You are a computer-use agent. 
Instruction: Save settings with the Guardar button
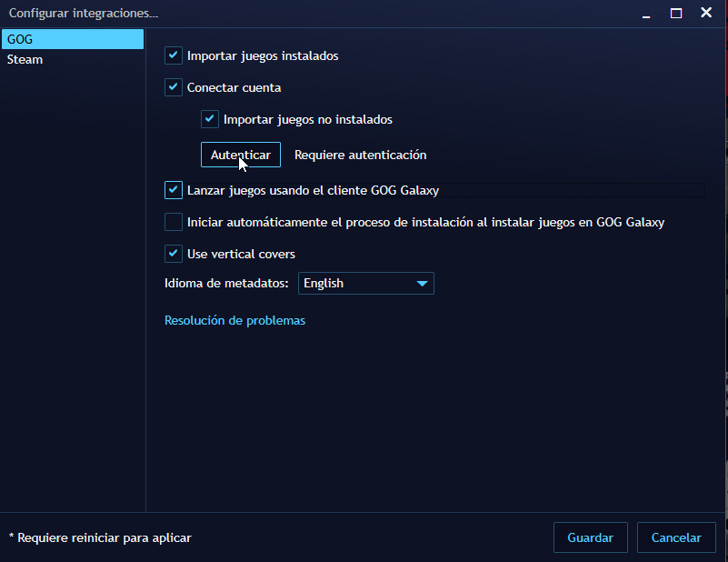pos(590,537)
